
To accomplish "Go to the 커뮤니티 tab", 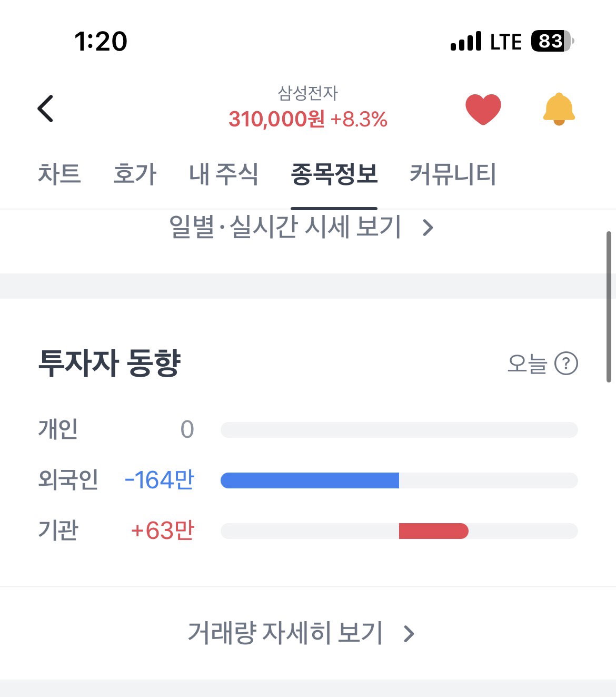I will tap(453, 174).
